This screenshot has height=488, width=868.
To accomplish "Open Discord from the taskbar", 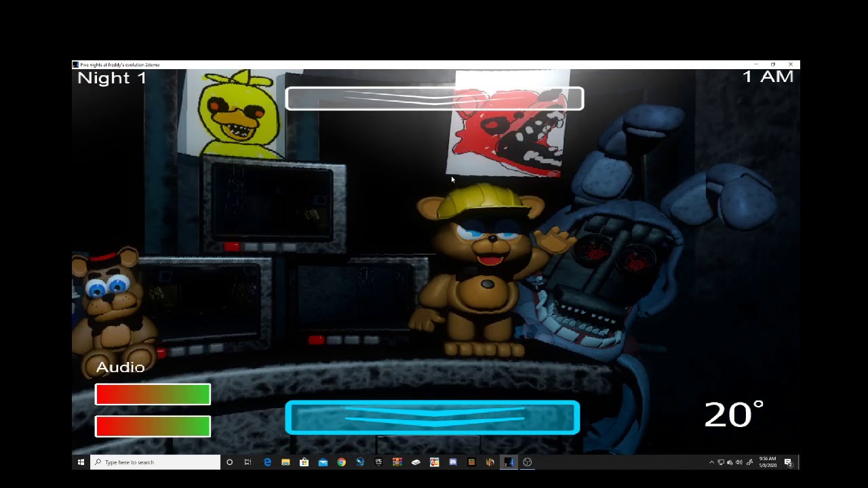I will tap(453, 462).
